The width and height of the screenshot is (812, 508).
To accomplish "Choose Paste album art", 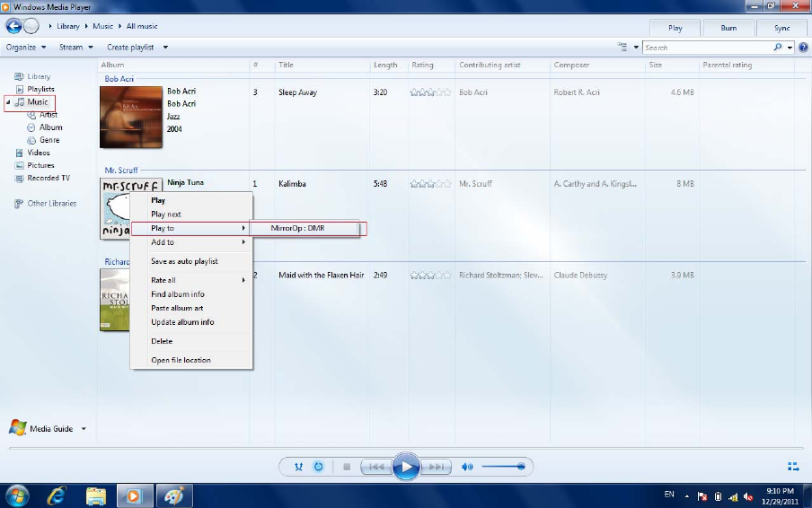I will point(191,308).
